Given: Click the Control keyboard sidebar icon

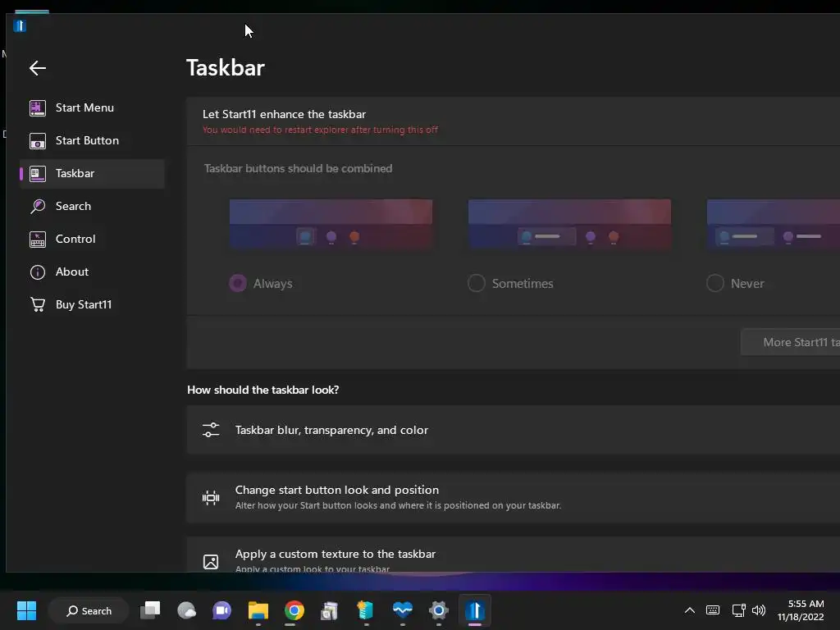Looking at the screenshot, I should pyautogui.click(x=38, y=240).
